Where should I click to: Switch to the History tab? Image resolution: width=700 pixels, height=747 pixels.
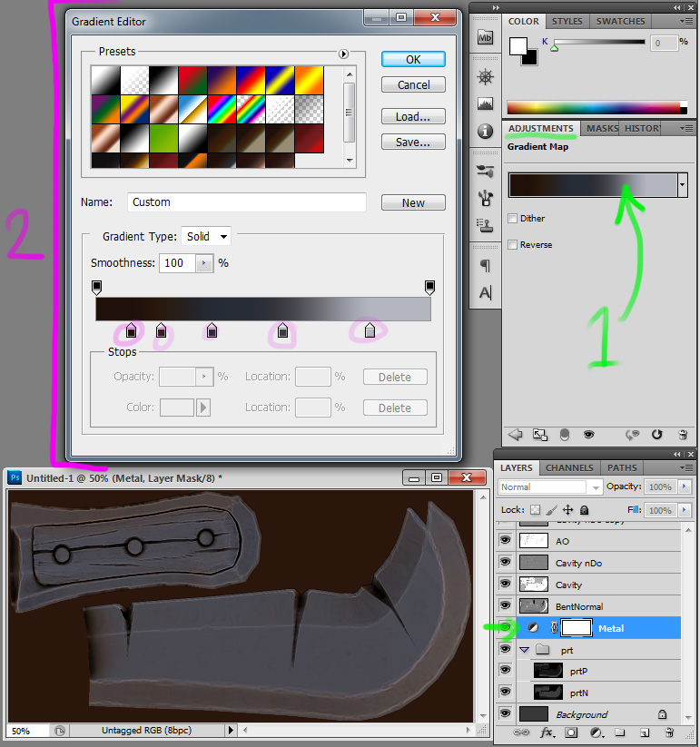pyautogui.click(x=642, y=129)
